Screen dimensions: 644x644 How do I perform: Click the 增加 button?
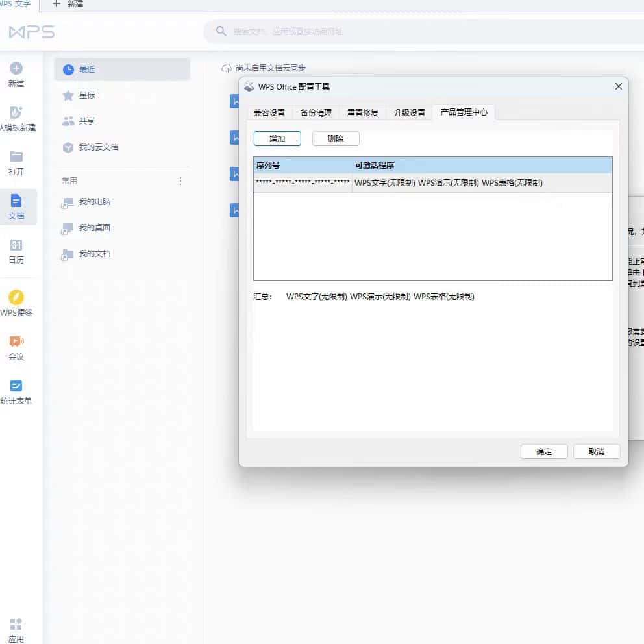pos(277,139)
